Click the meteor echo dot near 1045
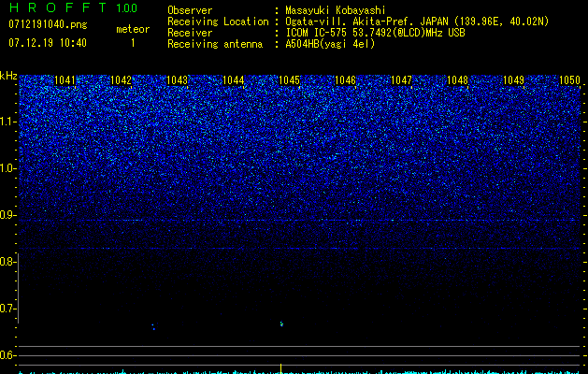588x374 pixels. coord(281,324)
